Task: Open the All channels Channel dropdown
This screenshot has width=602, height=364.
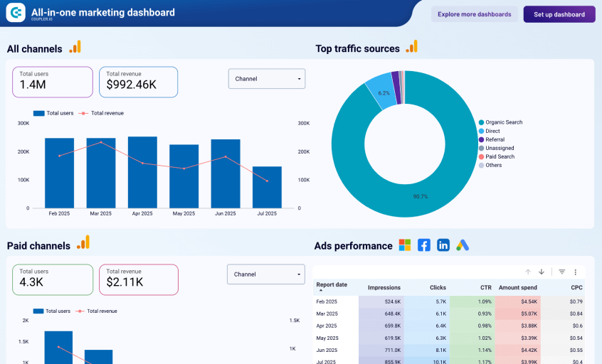Action: pos(267,79)
